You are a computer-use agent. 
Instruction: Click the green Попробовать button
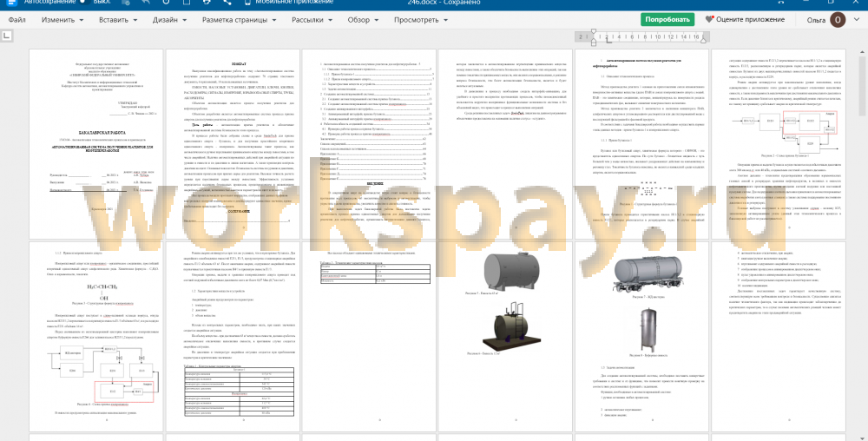pyautogui.click(x=667, y=19)
